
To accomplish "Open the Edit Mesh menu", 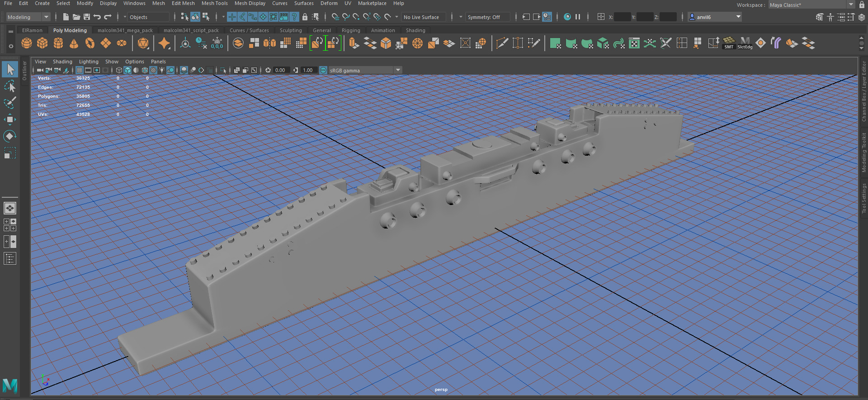I will pyautogui.click(x=183, y=3).
